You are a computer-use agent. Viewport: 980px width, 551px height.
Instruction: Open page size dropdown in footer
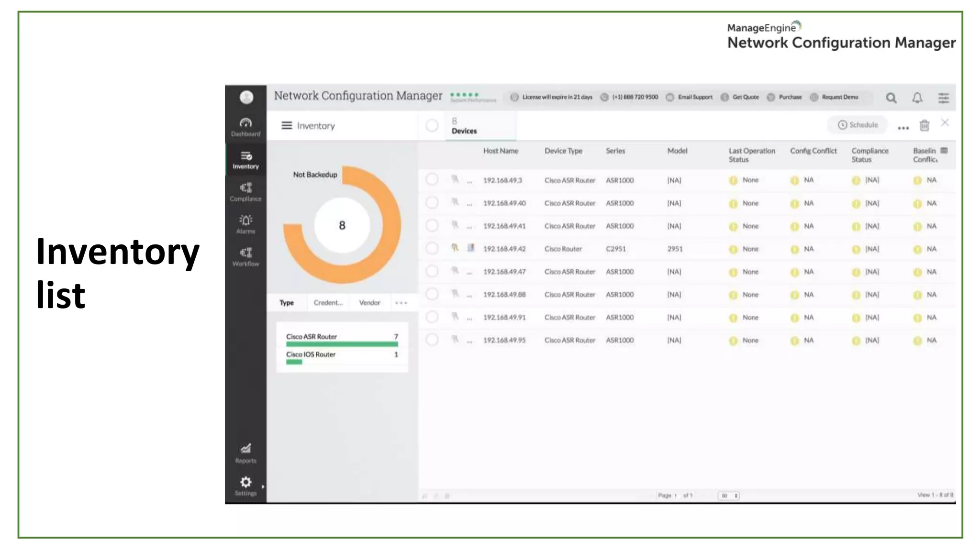[729, 496]
